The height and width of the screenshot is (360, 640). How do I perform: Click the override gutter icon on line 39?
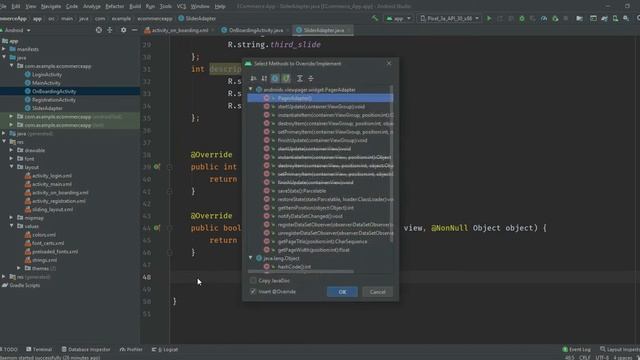(157, 167)
